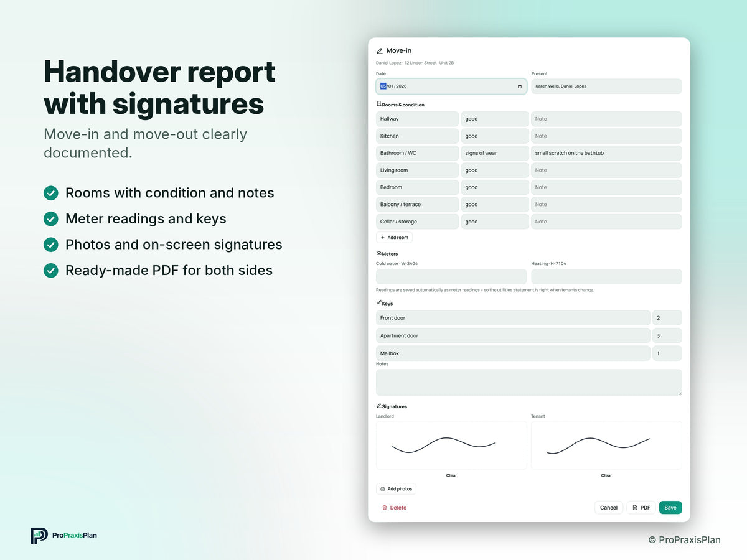
Task: Click the Meters gauge icon
Action: (378, 253)
